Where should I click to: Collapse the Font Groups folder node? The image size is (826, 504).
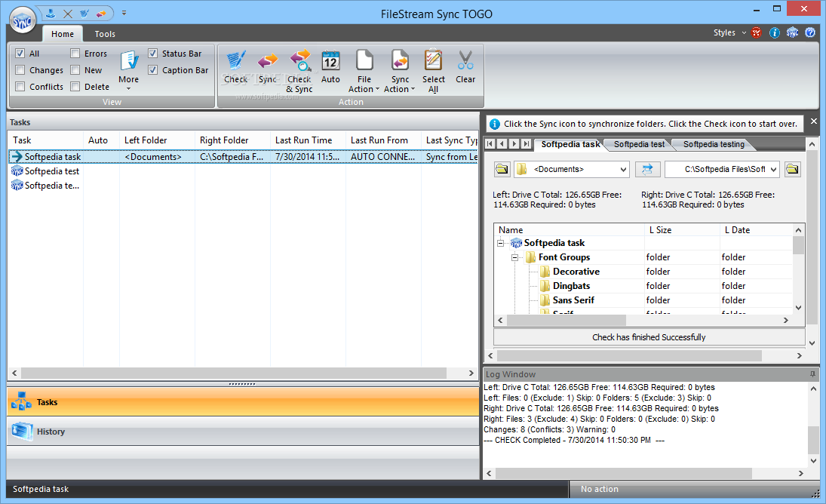(514, 257)
